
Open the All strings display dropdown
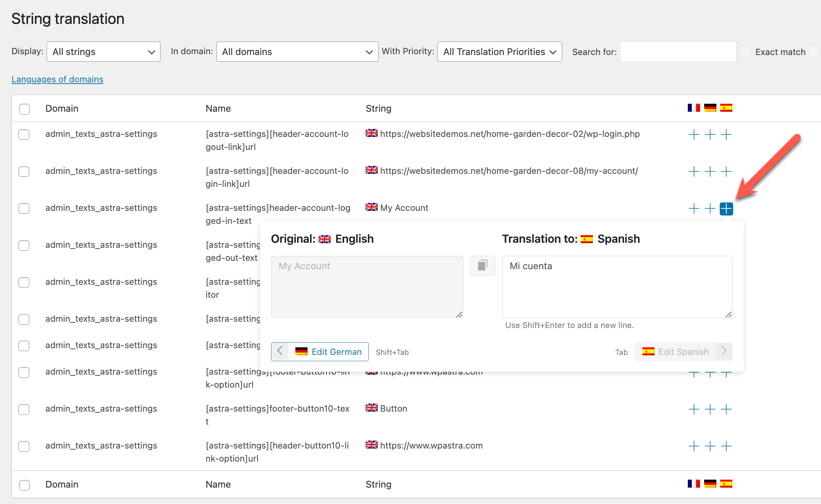(x=103, y=52)
